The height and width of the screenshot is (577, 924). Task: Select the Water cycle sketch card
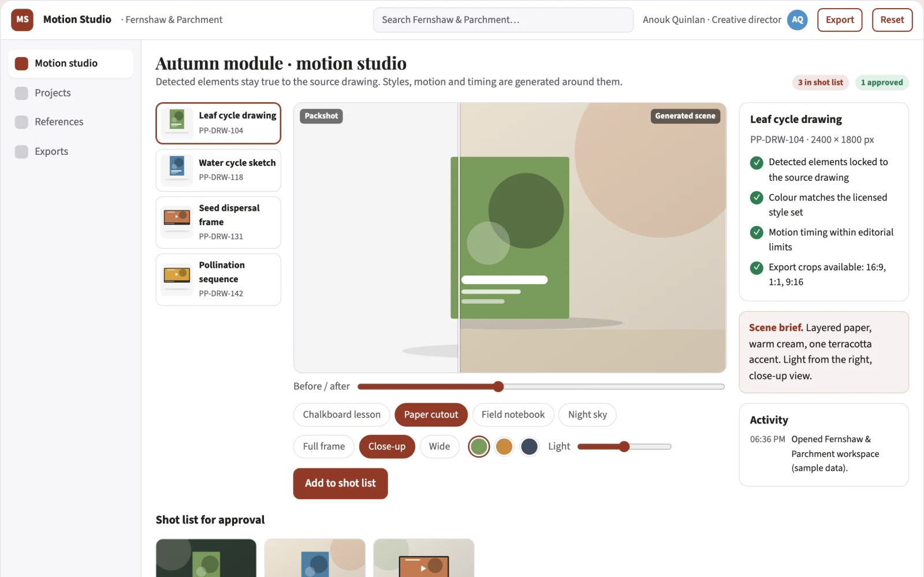point(218,170)
